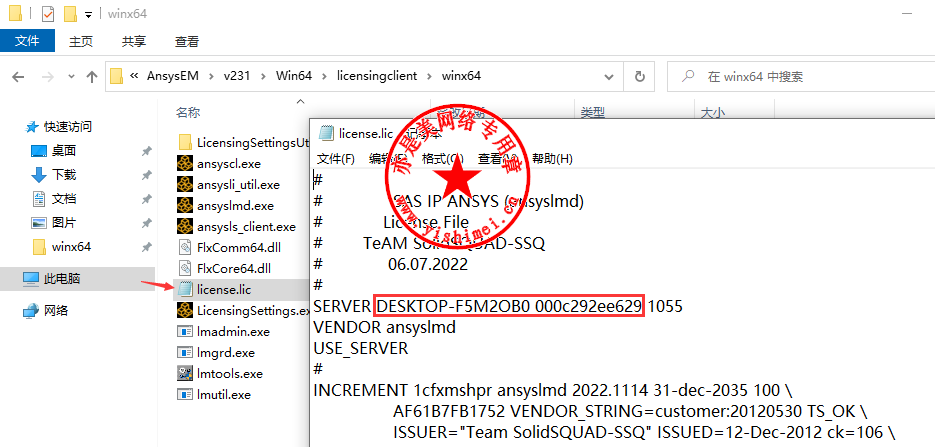Viewport: 935px width, 447px height.
Task: Click the Notepad license.lic title icon
Action: click(x=326, y=134)
